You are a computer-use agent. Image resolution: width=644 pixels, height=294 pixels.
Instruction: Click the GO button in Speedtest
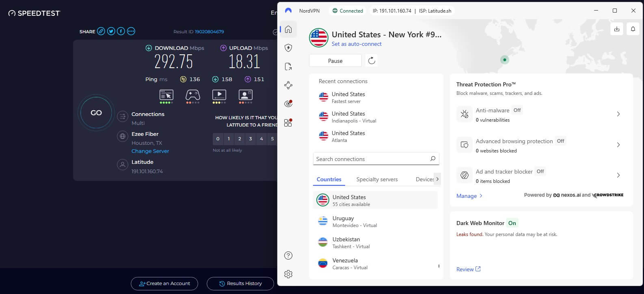pos(96,113)
